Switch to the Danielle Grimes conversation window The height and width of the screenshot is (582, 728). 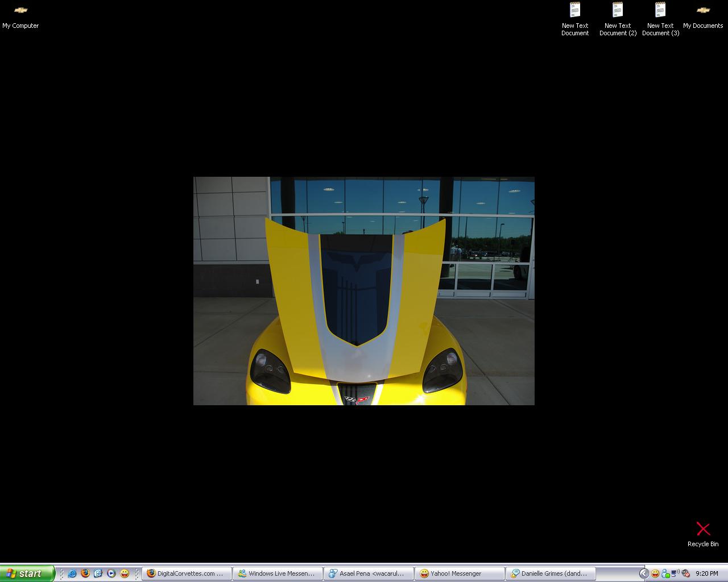(551, 573)
